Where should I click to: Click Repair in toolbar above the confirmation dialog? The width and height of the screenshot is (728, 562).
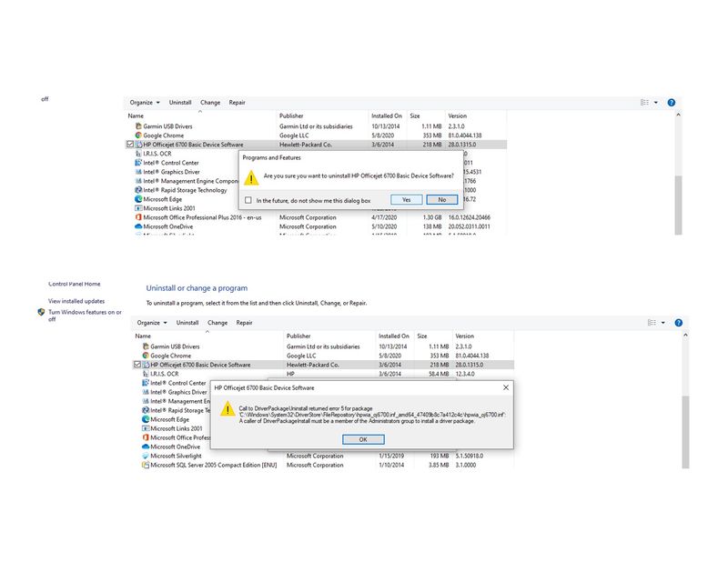[x=237, y=102]
